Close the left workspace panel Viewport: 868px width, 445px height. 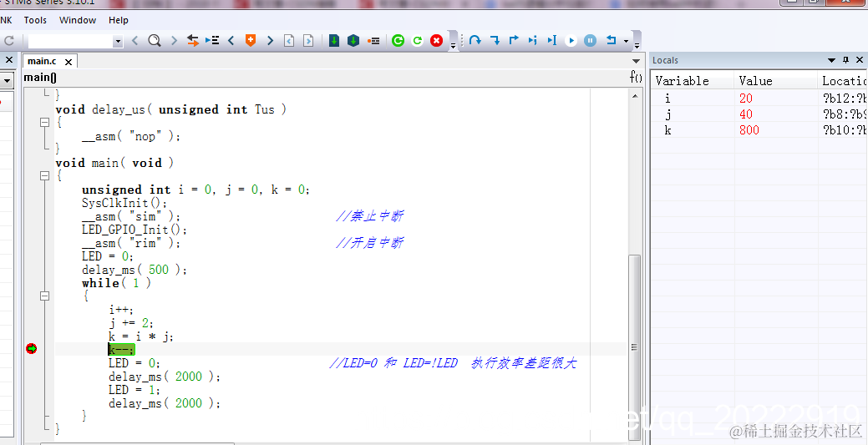click(9, 60)
